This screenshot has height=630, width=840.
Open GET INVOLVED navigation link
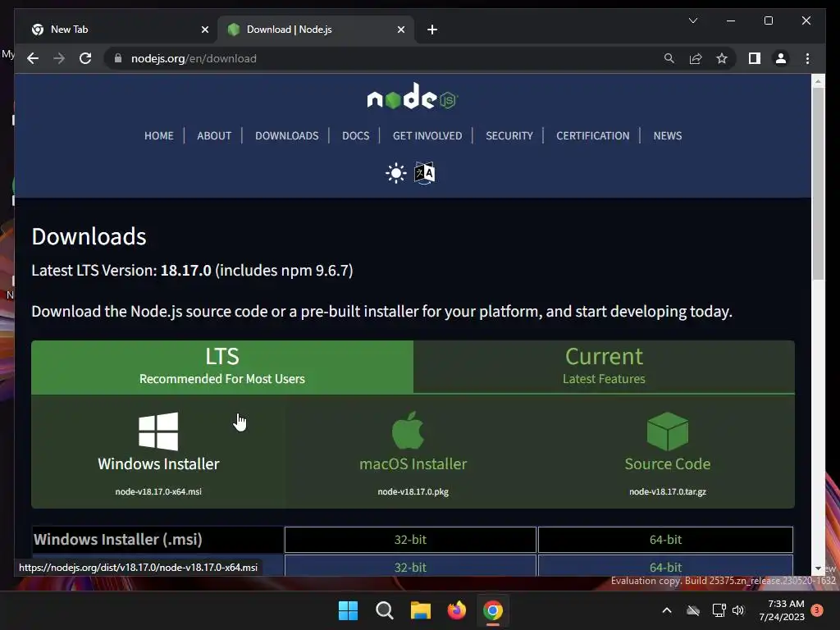pos(427,135)
